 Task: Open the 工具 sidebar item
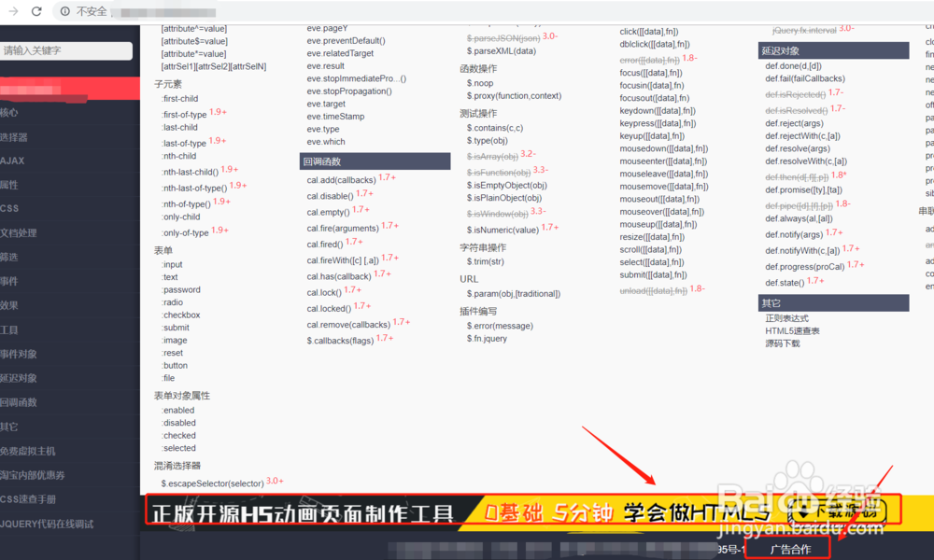point(9,329)
